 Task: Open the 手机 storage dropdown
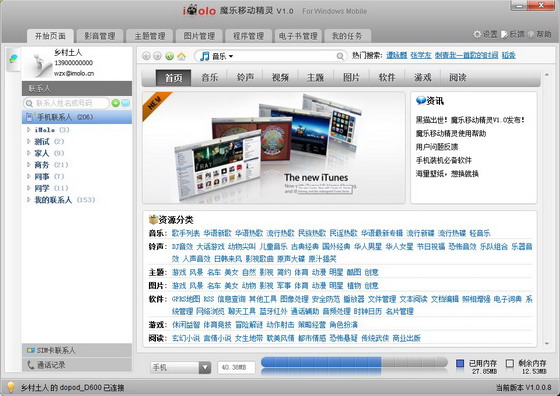pyautogui.click(x=181, y=367)
